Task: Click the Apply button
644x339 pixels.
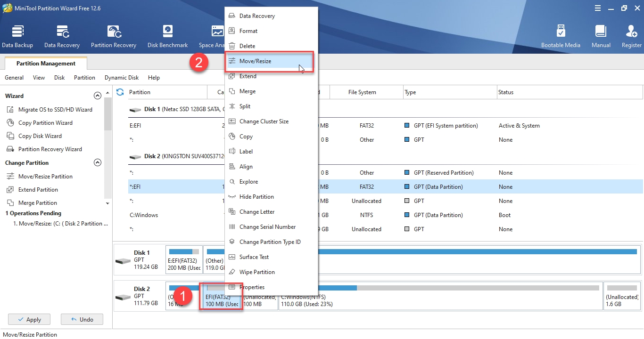Action: (x=29, y=319)
